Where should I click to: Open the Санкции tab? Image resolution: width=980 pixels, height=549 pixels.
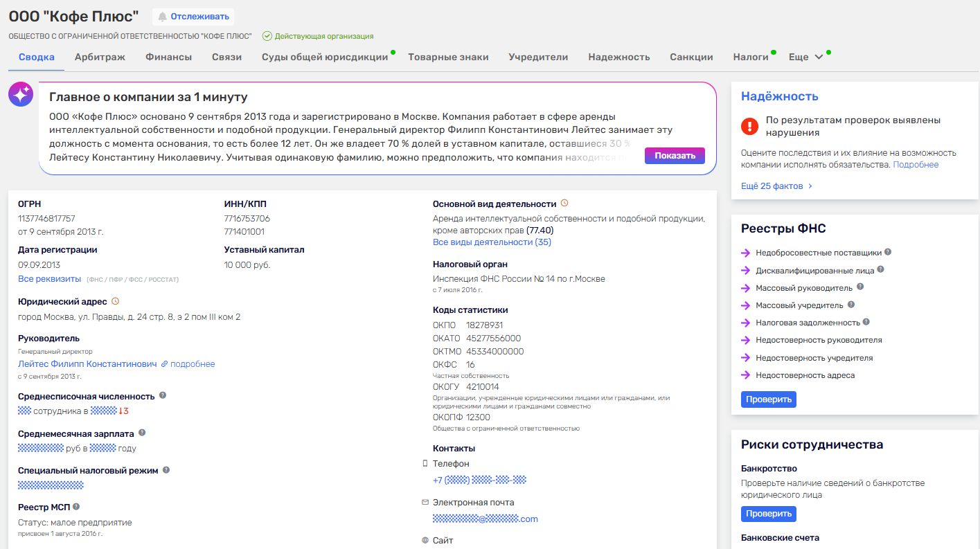[x=691, y=57]
